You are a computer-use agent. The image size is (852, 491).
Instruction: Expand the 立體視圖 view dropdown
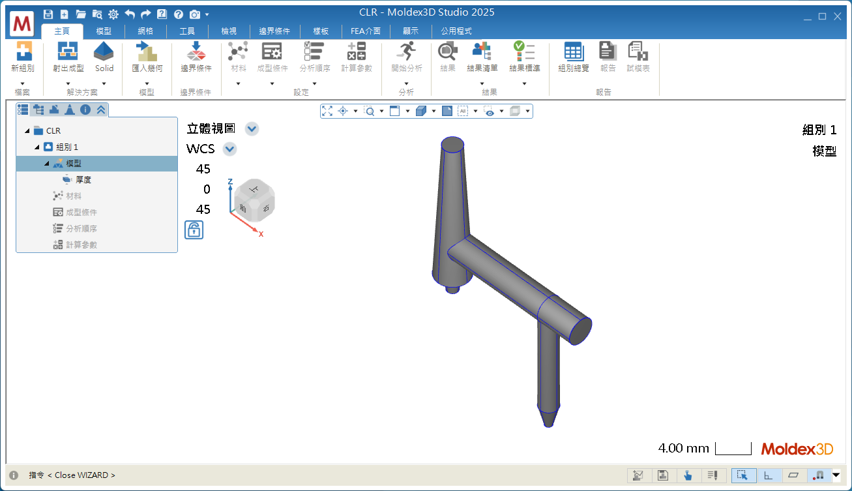coord(252,129)
